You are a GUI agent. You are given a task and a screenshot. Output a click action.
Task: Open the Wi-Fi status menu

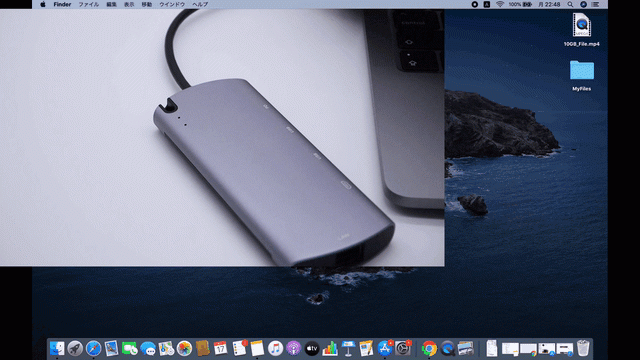(x=500, y=4)
